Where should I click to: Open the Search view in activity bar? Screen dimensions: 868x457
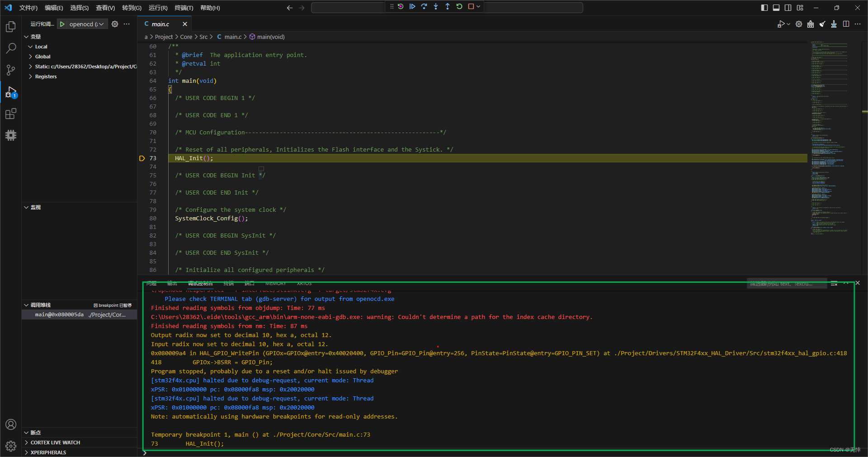11,48
